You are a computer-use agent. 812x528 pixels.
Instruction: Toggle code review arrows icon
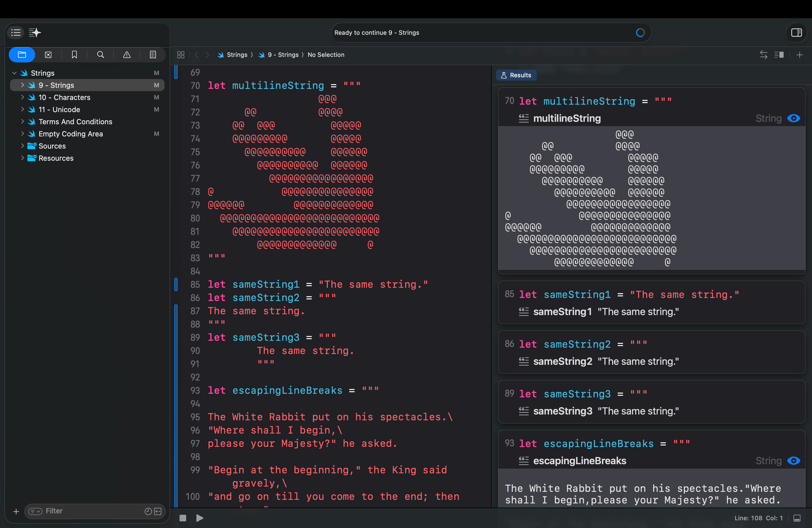coord(764,55)
